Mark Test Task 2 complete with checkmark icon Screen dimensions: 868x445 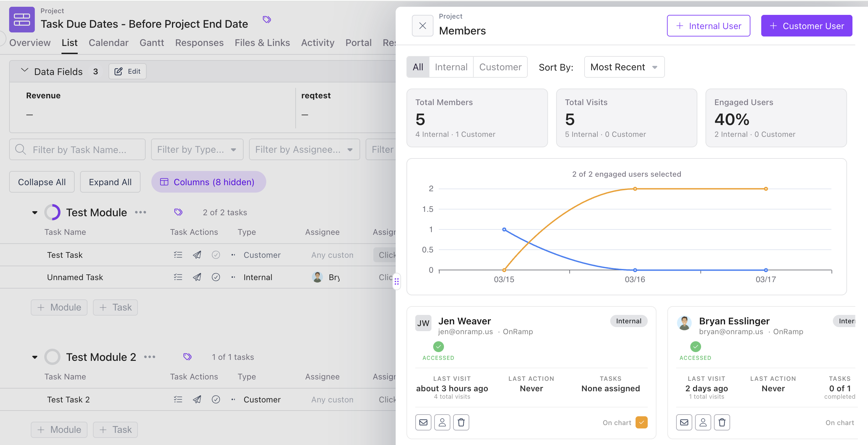pyautogui.click(x=216, y=399)
